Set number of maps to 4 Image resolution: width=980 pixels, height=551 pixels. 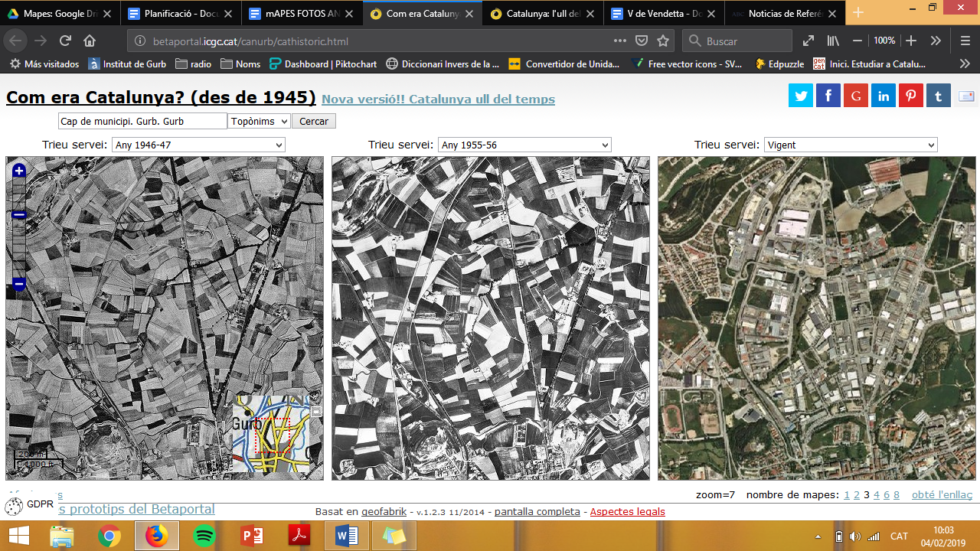877,495
